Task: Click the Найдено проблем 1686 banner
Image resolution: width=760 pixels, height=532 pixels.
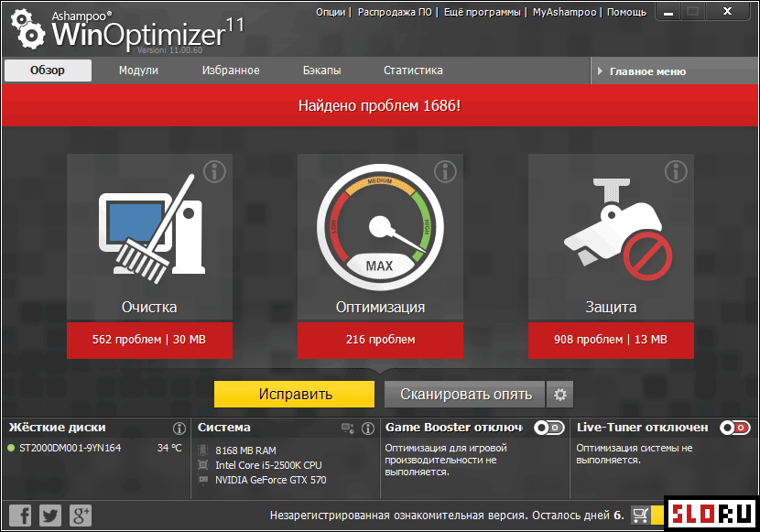Action: (x=379, y=105)
